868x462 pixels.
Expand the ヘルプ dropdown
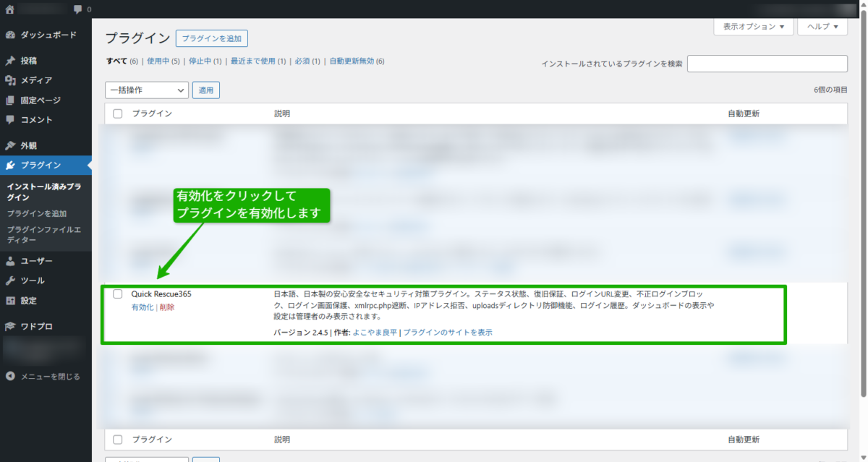(x=822, y=25)
